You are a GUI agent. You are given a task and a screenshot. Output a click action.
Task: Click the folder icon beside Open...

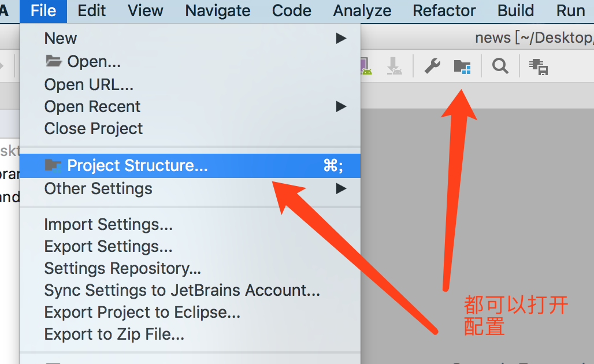pos(53,61)
